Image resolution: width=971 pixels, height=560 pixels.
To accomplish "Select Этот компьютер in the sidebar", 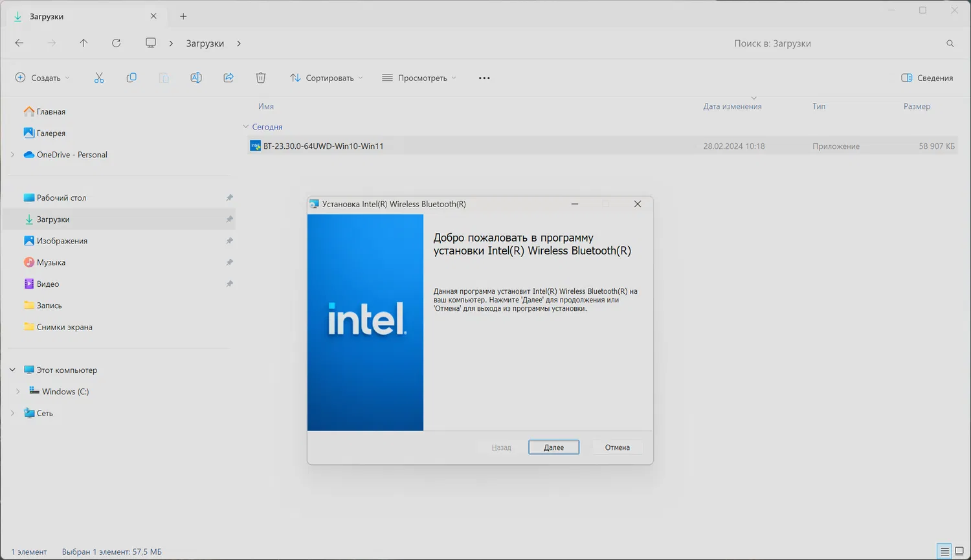I will pos(67,370).
